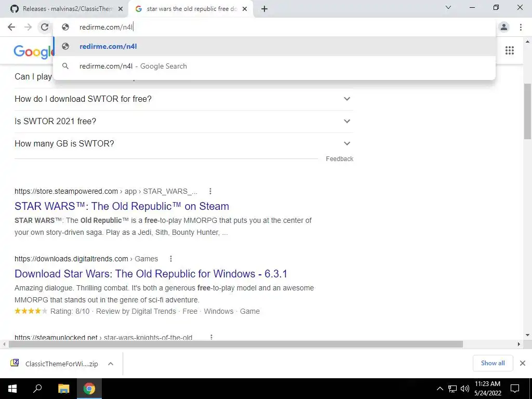Close the downloads bar
The image size is (532, 399).
(523, 363)
